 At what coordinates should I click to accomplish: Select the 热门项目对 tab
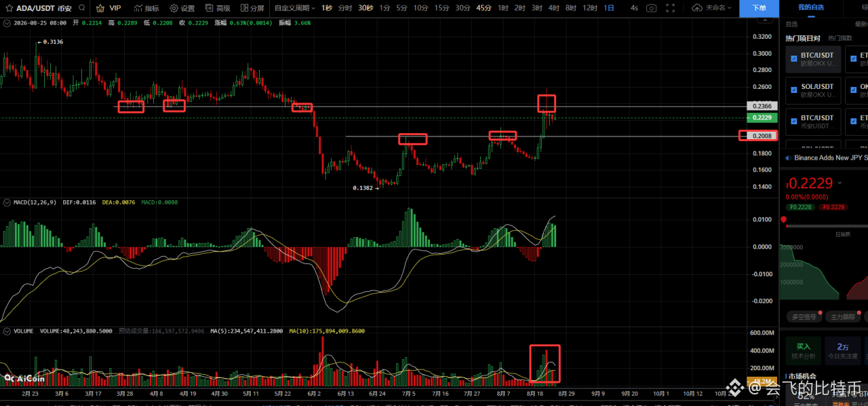(803, 39)
